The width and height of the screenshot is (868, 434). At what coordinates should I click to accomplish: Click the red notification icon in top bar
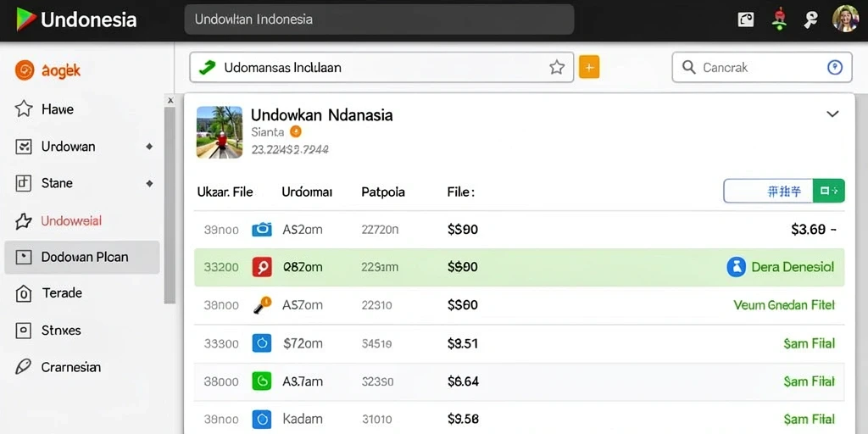(x=780, y=19)
